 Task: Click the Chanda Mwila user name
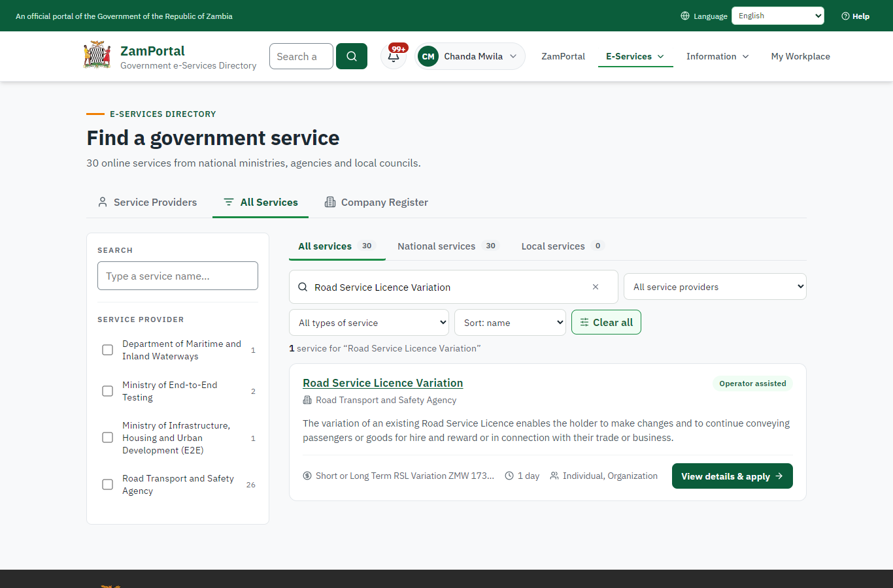click(473, 56)
